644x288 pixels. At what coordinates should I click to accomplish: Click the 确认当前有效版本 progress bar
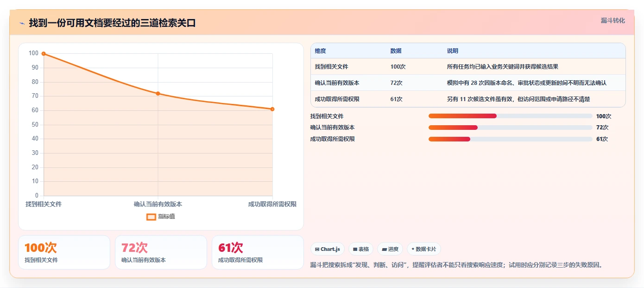511,128
